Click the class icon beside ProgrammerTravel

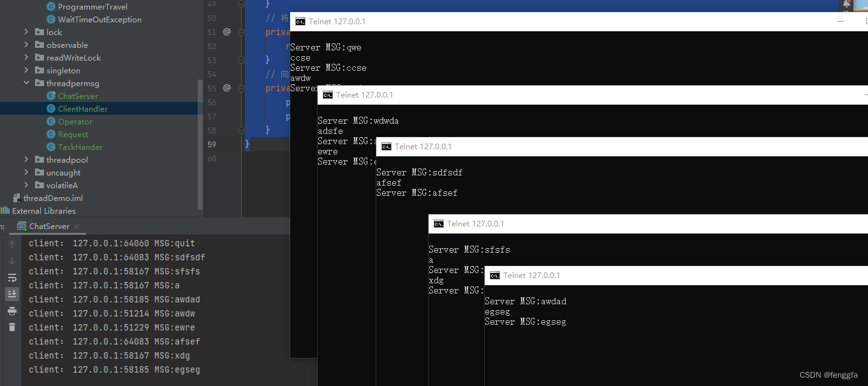point(51,6)
